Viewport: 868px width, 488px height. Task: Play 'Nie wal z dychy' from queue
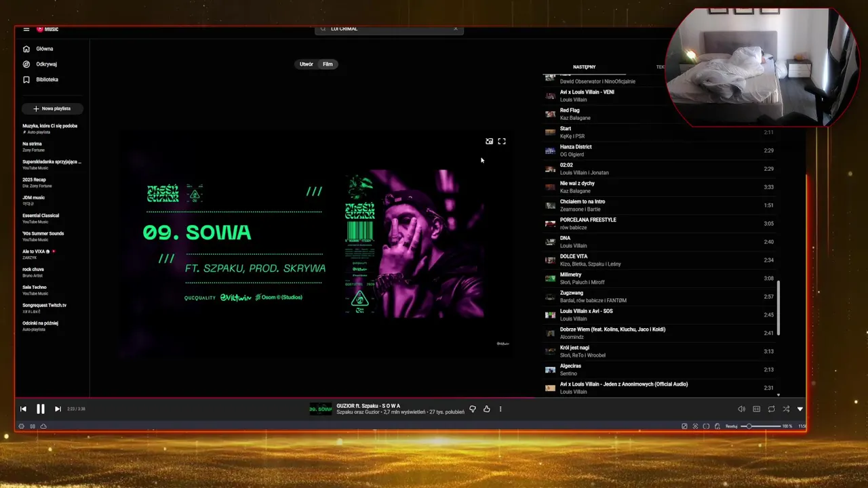click(x=660, y=187)
